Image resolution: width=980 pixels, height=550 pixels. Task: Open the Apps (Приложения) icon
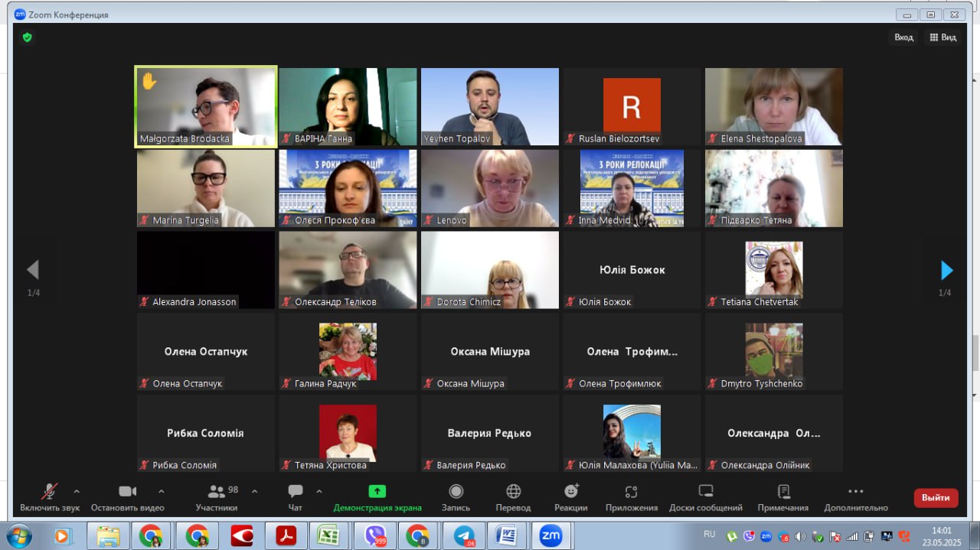point(631,492)
